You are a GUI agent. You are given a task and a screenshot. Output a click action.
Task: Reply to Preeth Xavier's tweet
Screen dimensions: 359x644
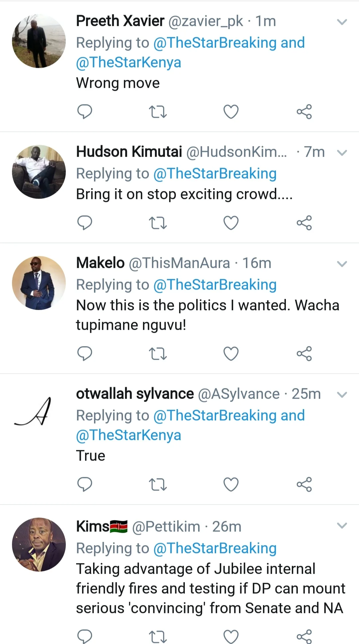[84, 111]
